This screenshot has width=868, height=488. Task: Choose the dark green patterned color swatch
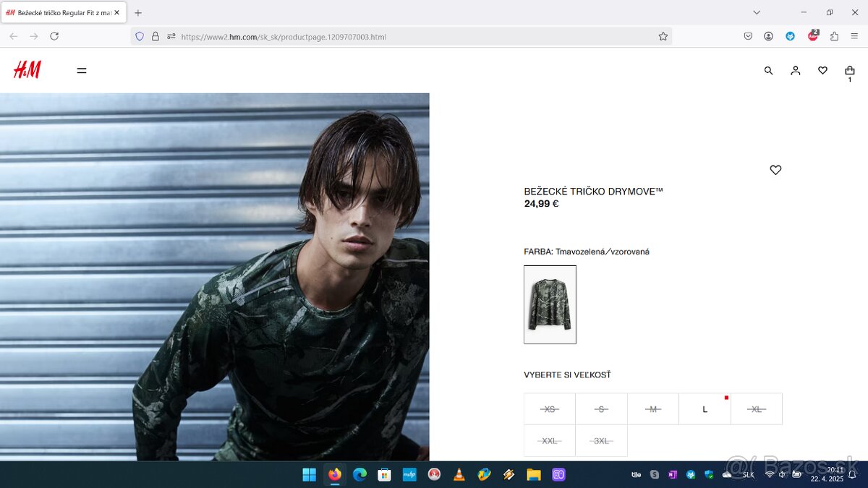[550, 304]
